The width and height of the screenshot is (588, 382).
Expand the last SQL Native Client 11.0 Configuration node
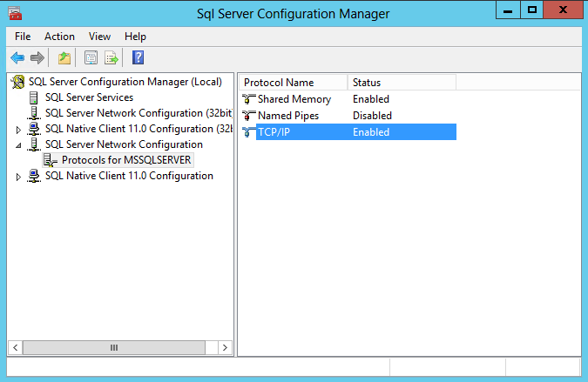pos(18,177)
